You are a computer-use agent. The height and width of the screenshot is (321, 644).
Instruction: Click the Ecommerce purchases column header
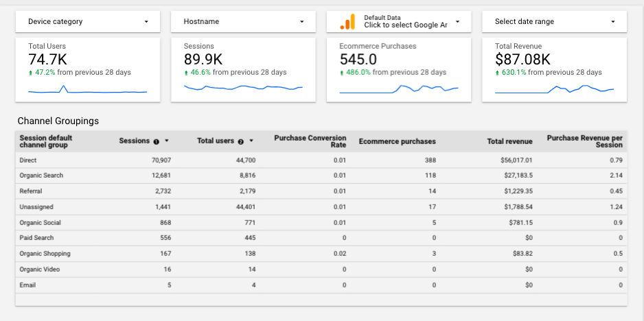(x=397, y=142)
